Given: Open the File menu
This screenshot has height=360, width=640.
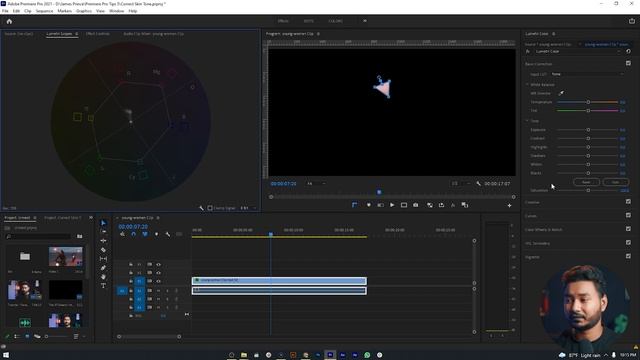Looking at the screenshot, I should 5,11.
